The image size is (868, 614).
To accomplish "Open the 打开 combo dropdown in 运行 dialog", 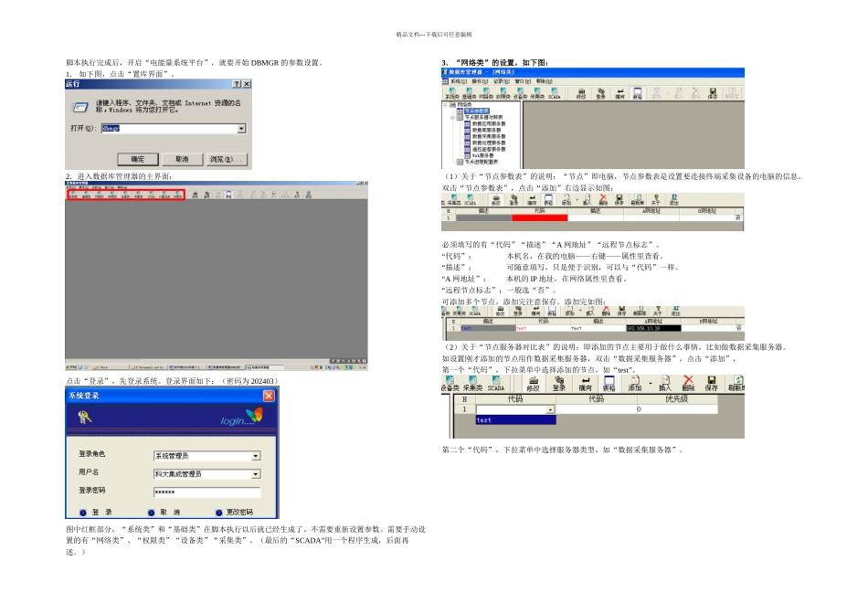I will pos(241,129).
